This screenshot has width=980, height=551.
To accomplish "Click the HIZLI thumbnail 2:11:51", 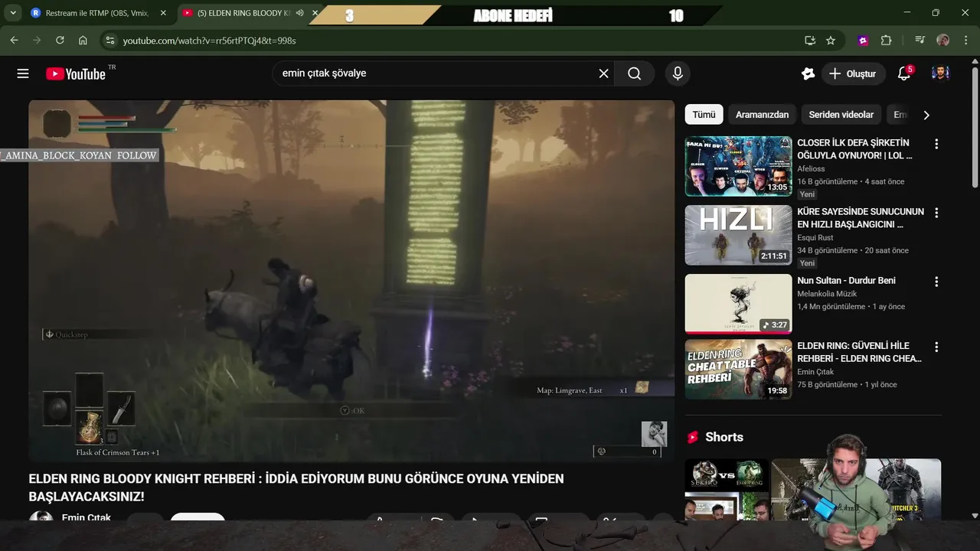I will (x=738, y=235).
